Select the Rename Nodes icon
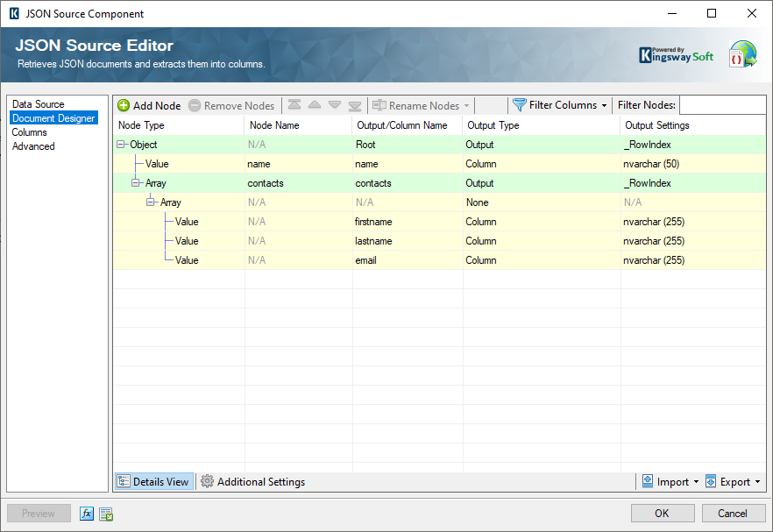773x532 pixels. 380,105
